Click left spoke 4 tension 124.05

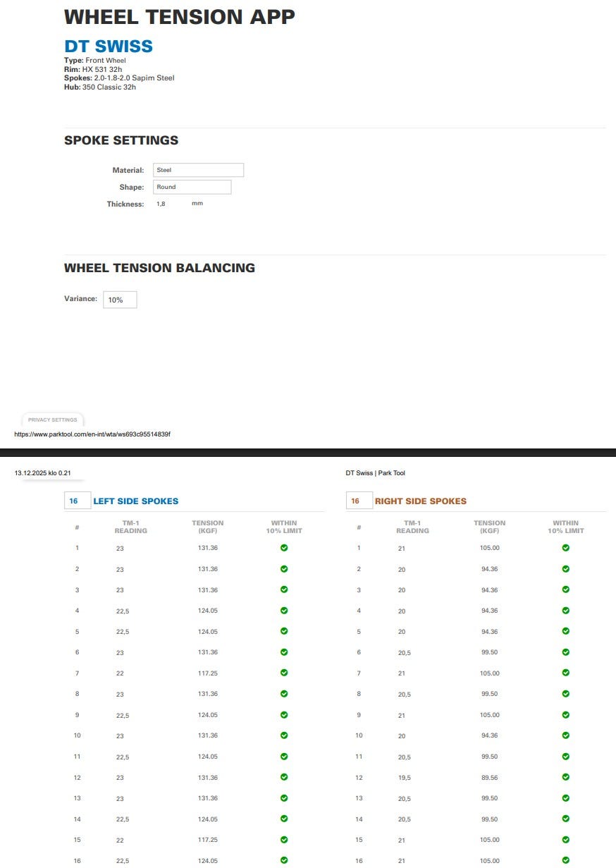click(x=208, y=611)
